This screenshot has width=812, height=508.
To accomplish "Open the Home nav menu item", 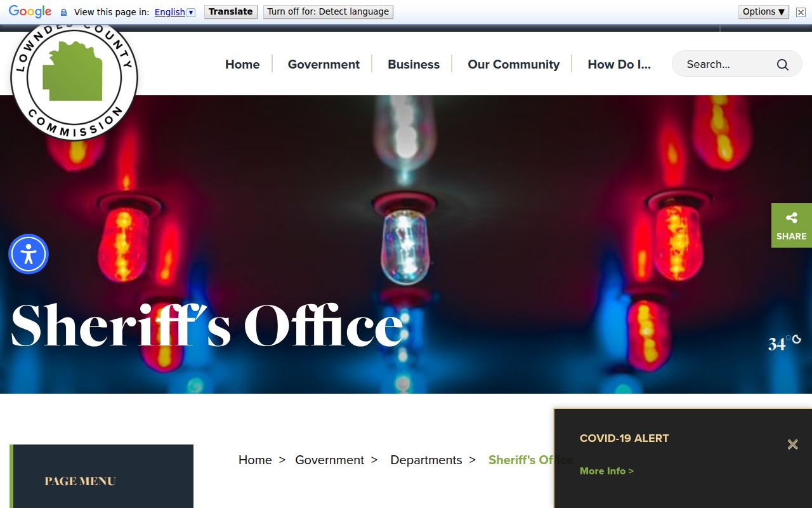I will pyautogui.click(x=242, y=64).
